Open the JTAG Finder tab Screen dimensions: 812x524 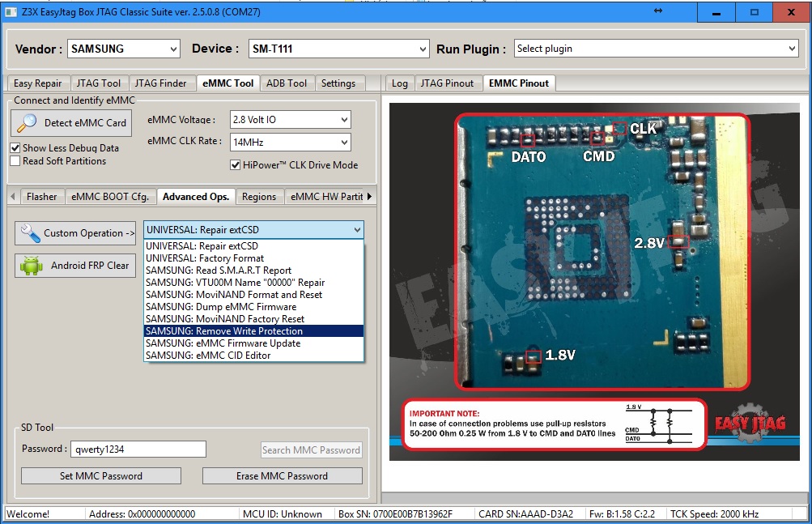160,83
